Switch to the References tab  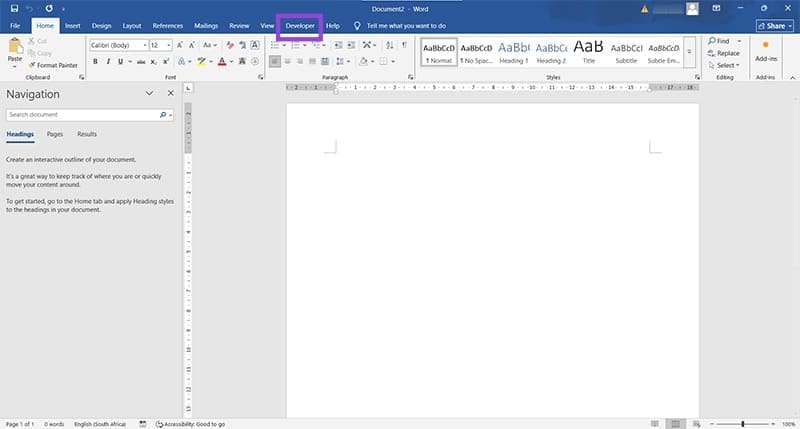pos(167,26)
